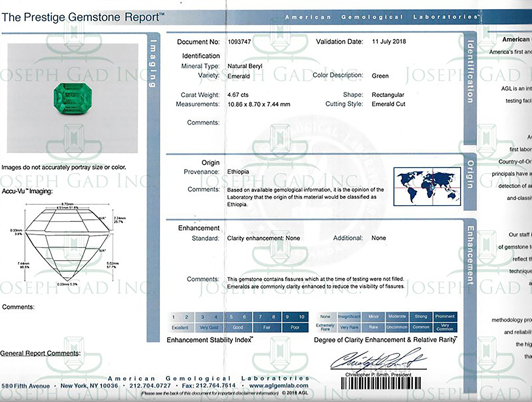Select grade 5 on the stability scale
Viewport: 532px width, 402px height.
tap(231, 316)
